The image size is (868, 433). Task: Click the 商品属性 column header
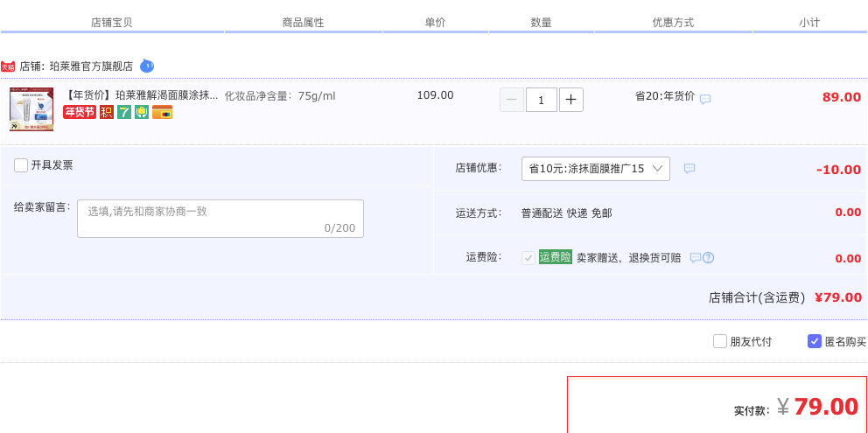coord(304,23)
